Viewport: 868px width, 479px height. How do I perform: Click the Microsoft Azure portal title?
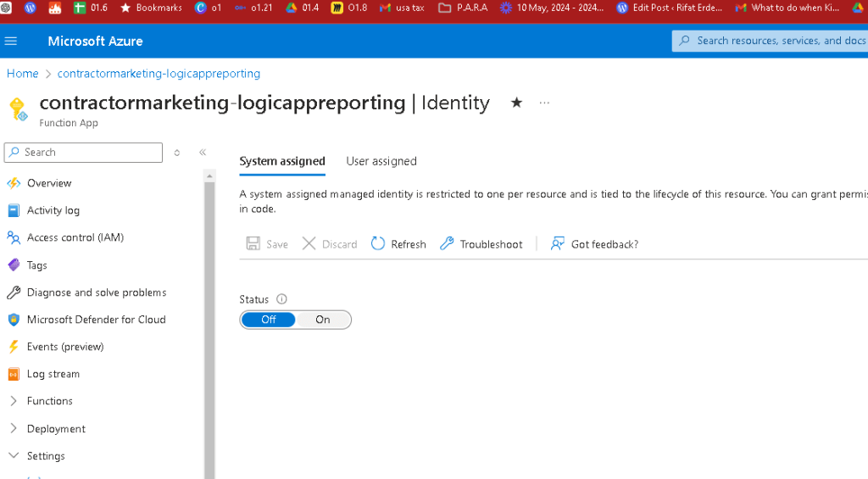click(x=95, y=41)
